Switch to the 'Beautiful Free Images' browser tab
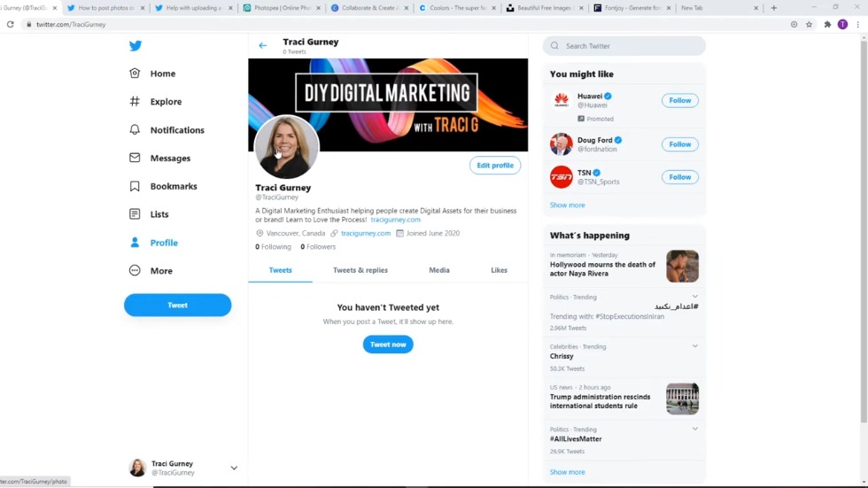868x488 pixels. pyautogui.click(x=544, y=8)
